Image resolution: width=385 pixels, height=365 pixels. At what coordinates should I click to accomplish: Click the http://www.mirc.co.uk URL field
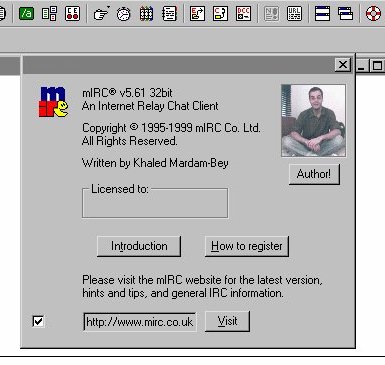[140, 322]
